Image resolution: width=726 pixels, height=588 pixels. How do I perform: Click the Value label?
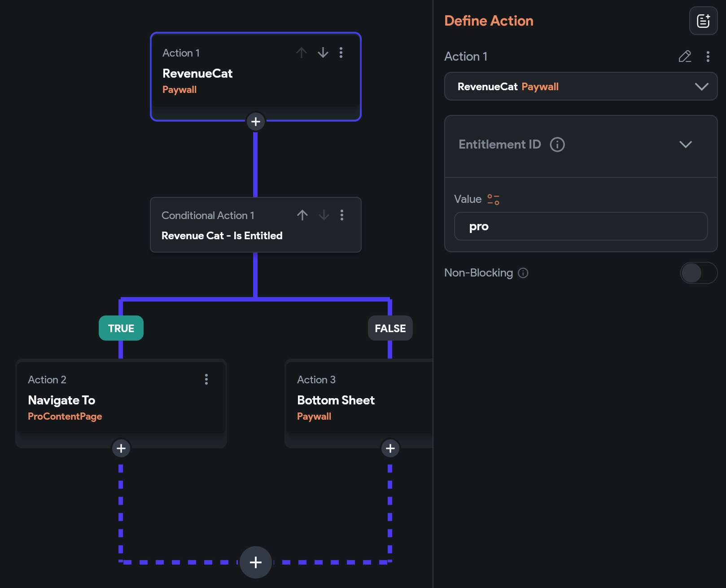[468, 199]
